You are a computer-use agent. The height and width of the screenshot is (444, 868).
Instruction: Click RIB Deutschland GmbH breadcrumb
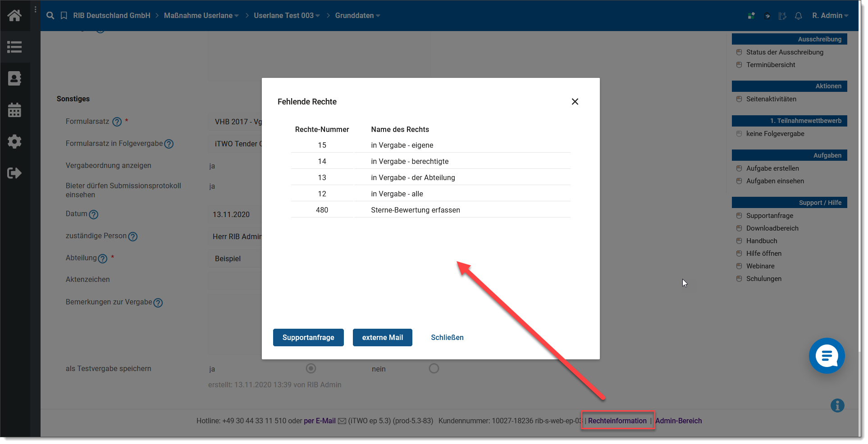click(112, 16)
